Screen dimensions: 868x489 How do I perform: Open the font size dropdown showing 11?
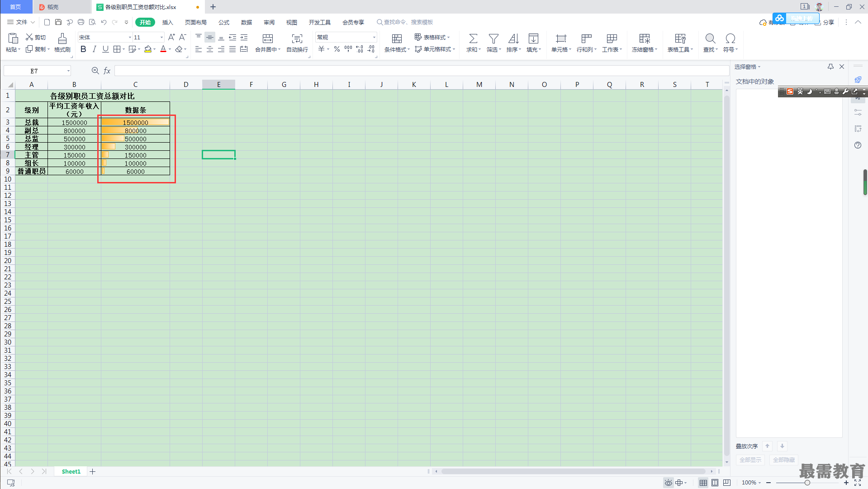coord(161,37)
